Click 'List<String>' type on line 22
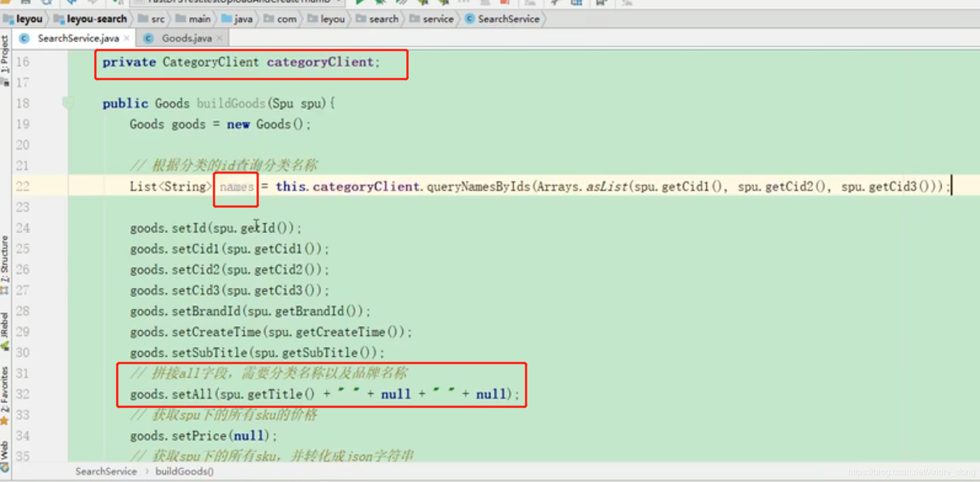The width and height of the screenshot is (980, 482). (x=171, y=187)
